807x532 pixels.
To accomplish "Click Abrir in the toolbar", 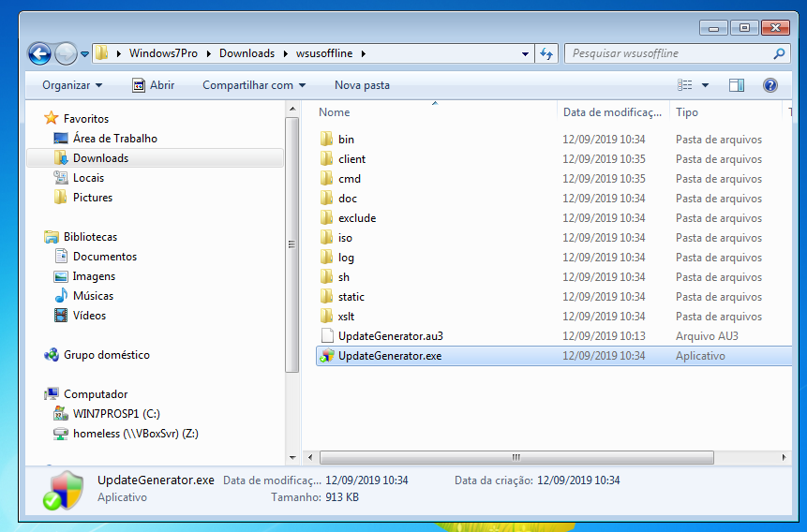I will [154, 85].
